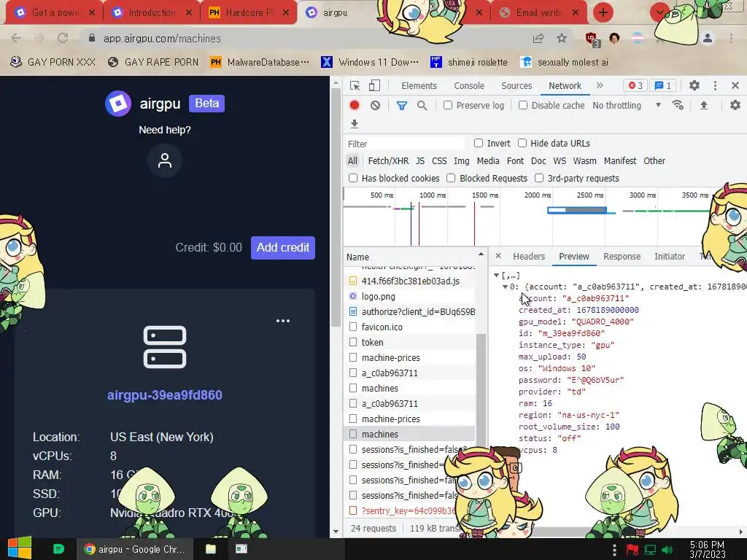The width and height of the screenshot is (747, 560).
Task: Click the issues badge showing 1
Action: pos(663,86)
